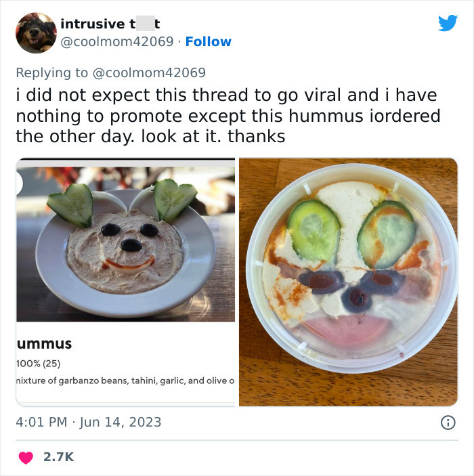Image resolution: width=474 pixels, height=476 pixels.
Task: Click the "ummus" heading in the menu screenshot
Action: tap(44, 344)
